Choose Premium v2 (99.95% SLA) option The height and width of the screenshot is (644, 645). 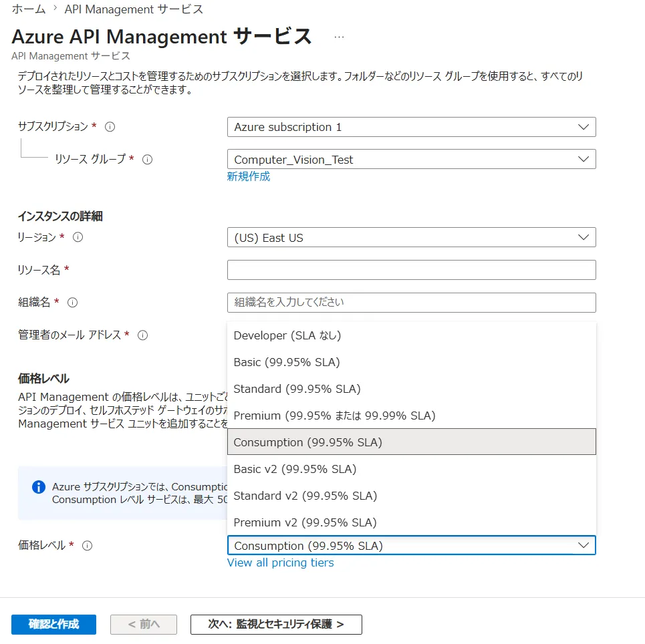411,522
